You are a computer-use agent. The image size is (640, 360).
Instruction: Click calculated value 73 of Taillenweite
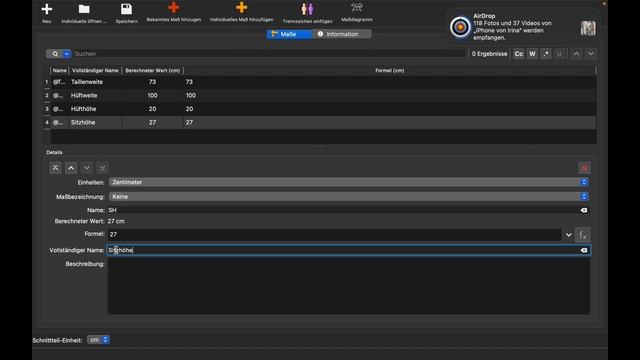coord(153,82)
